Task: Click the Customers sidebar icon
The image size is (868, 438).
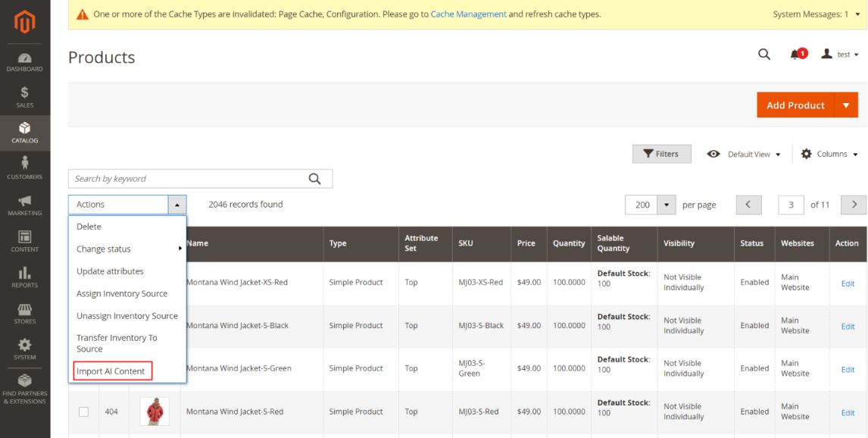Action: pyautogui.click(x=24, y=168)
